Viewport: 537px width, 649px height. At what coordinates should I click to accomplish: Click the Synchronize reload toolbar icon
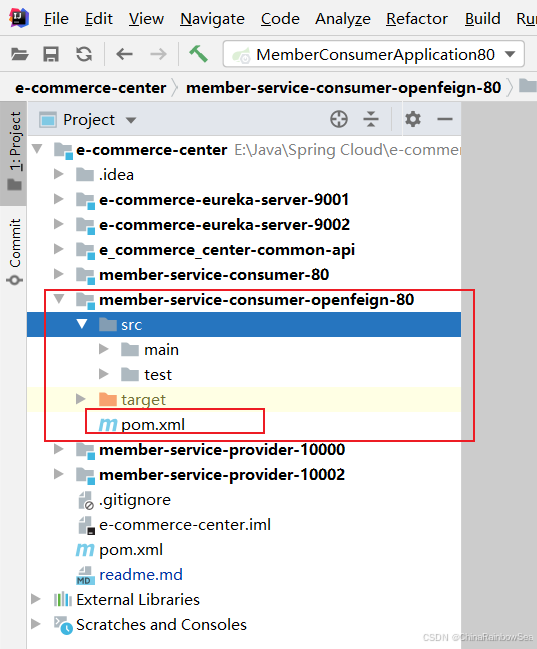pyautogui.click(x=84, y=54)
